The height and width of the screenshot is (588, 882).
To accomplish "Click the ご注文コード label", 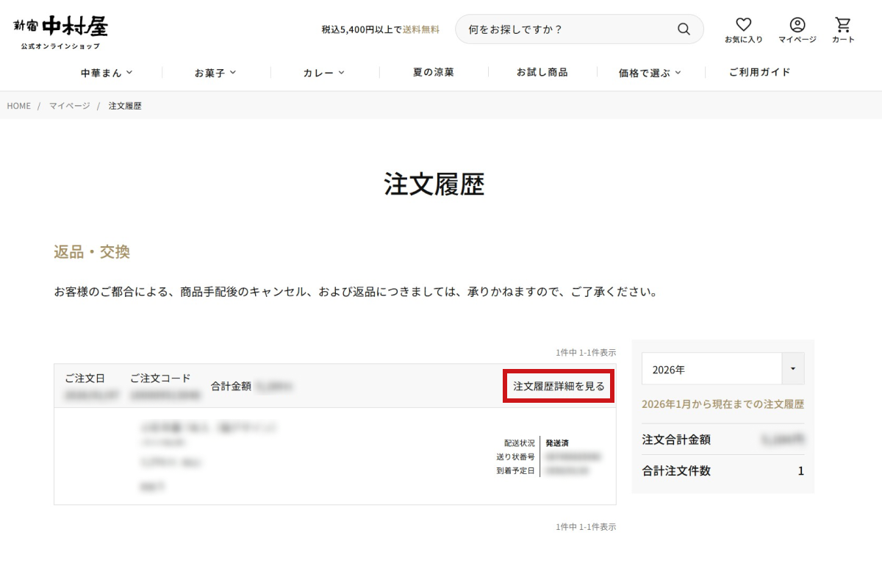I will coord(160,379).
